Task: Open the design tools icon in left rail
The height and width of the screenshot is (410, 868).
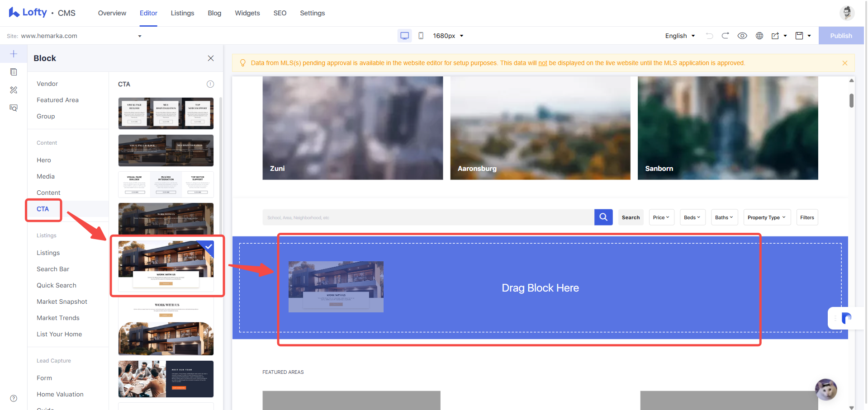Action: 14,90
